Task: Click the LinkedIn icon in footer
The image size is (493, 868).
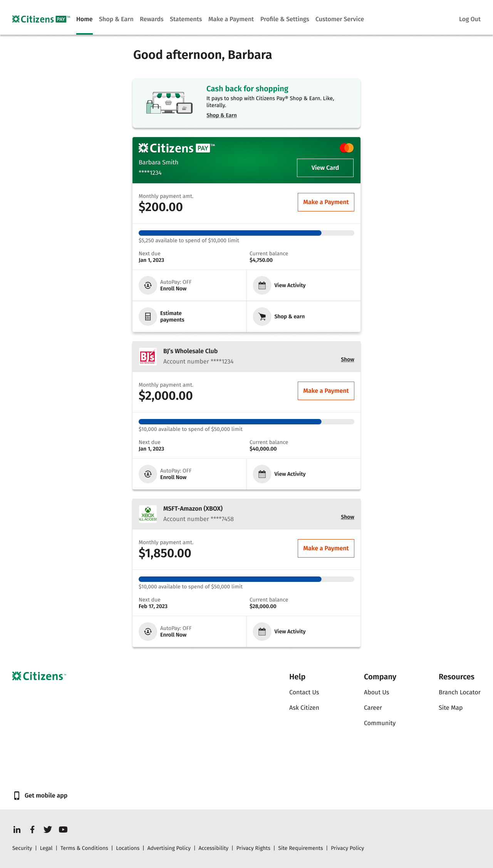Action: click(x=17, y=829)
